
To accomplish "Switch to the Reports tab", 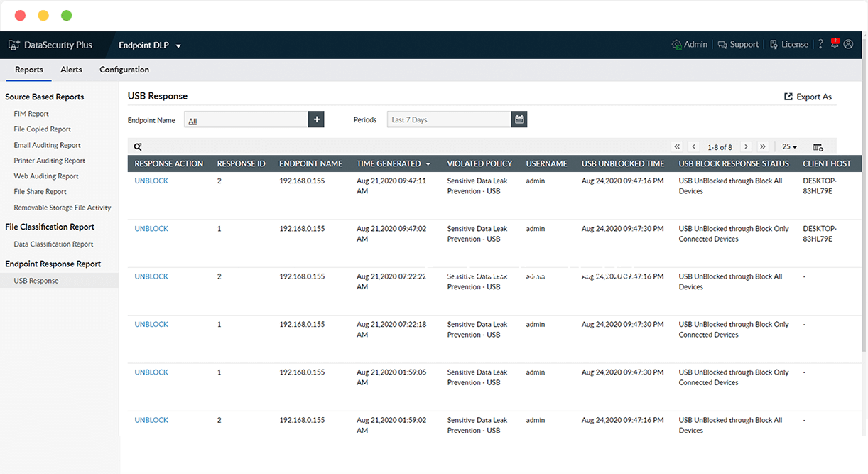I will pos(29,70).
